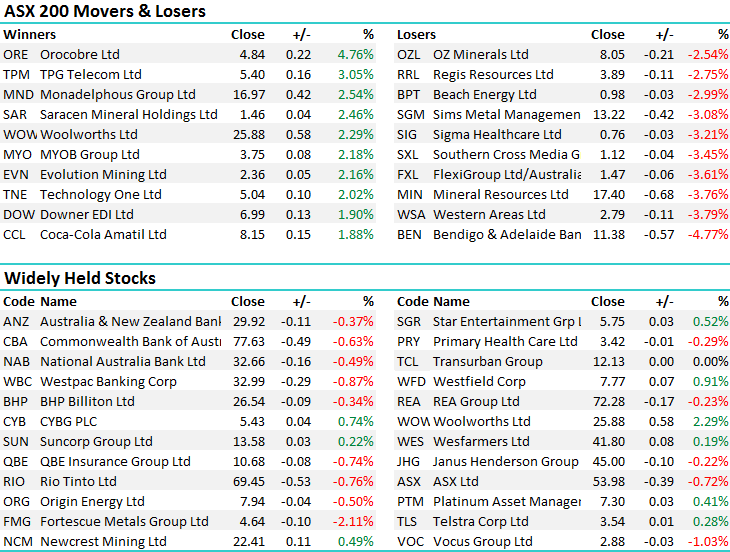Select the ASX 200 Movers & Losers title

tap(105, 12)
